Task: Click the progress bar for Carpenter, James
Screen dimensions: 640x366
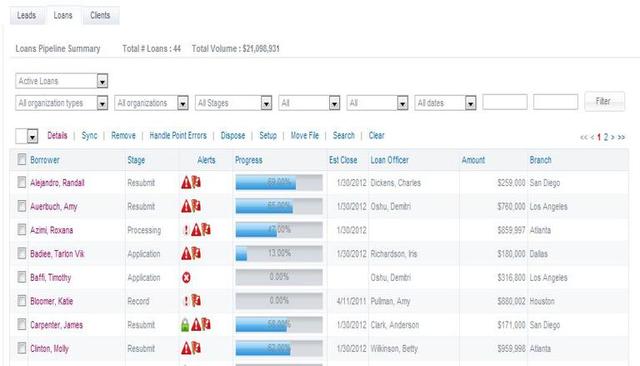Action: pos(279,325)
